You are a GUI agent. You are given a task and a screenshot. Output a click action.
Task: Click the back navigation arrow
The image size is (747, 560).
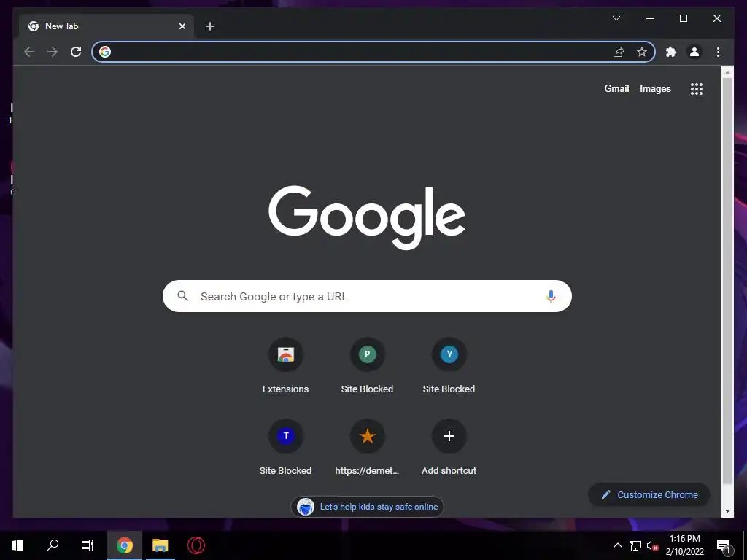(29, 52)
